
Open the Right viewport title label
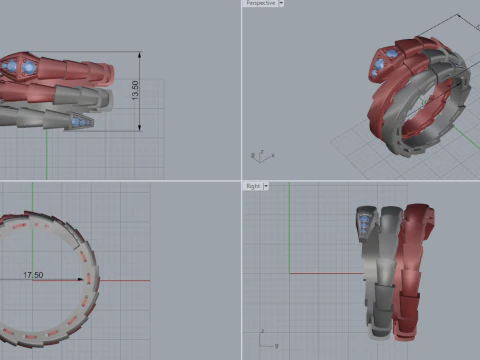pos(253,186)
